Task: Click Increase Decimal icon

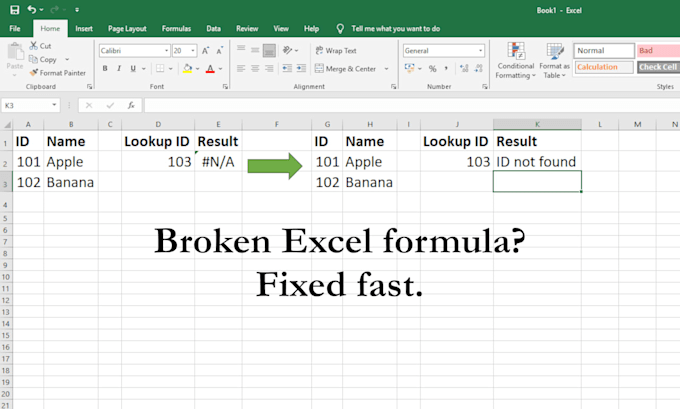Action: [x=464, y=69]
